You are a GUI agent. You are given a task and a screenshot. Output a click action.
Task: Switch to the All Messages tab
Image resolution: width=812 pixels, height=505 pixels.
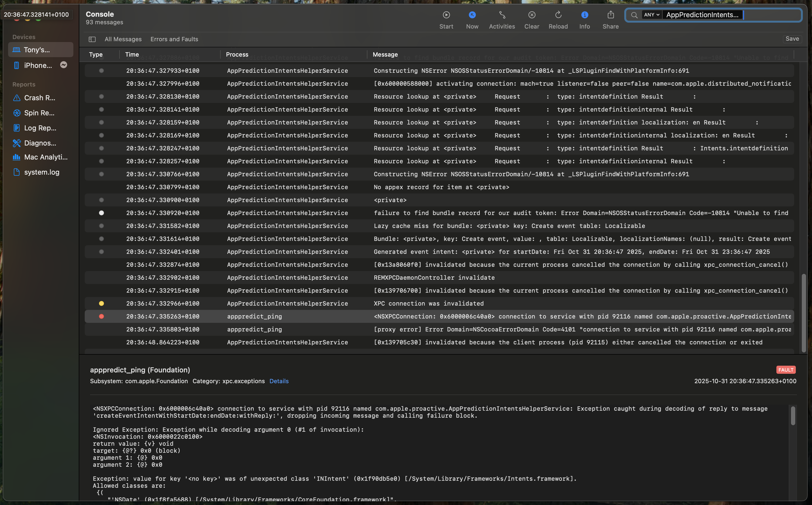(123, 39)
